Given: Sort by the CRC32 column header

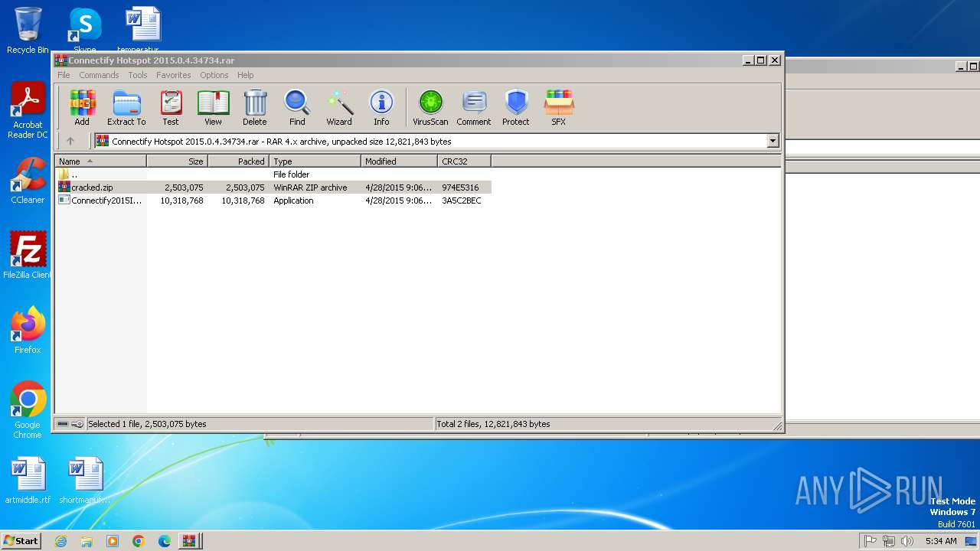Looking at the screenshot, I should click(464, 161).
